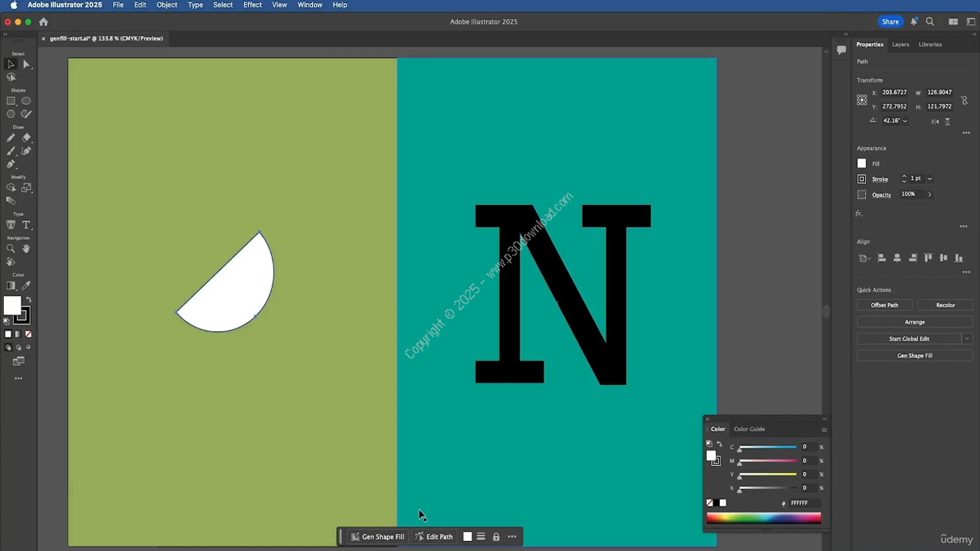Viewport: 980px width, 551px height.
Task: Open the Start Global Edit options arrow
Action: click(966, 339)
